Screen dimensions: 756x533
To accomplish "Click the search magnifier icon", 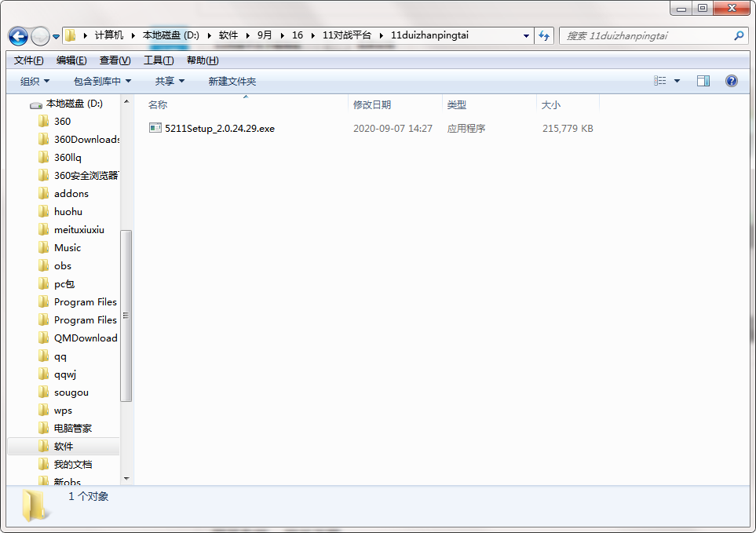I will point(739,35).
